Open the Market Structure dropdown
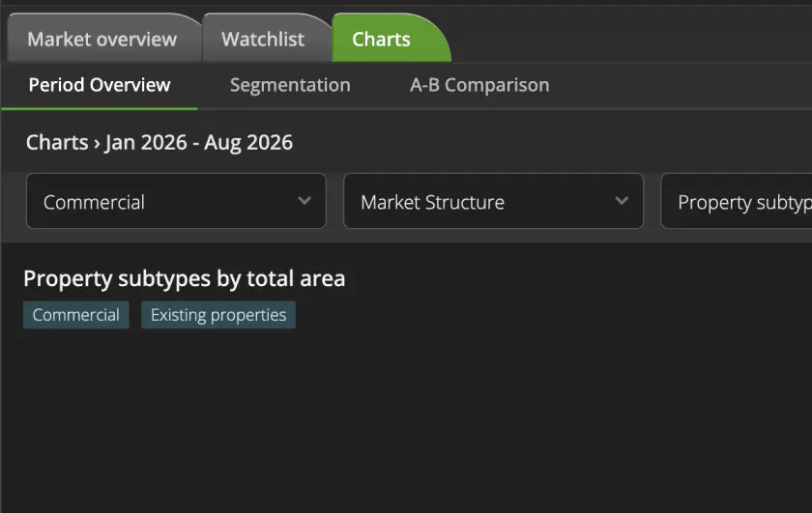812x513 pixels. pos(494,201)
